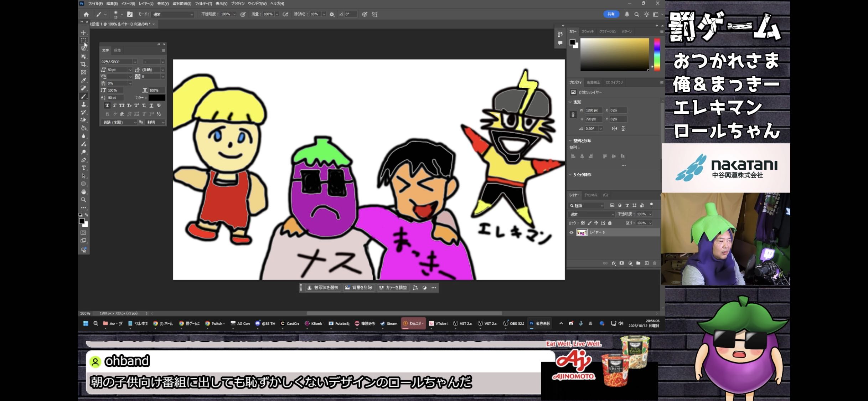
Task: Select the Hand tool
Action: [x=83, y=192]
